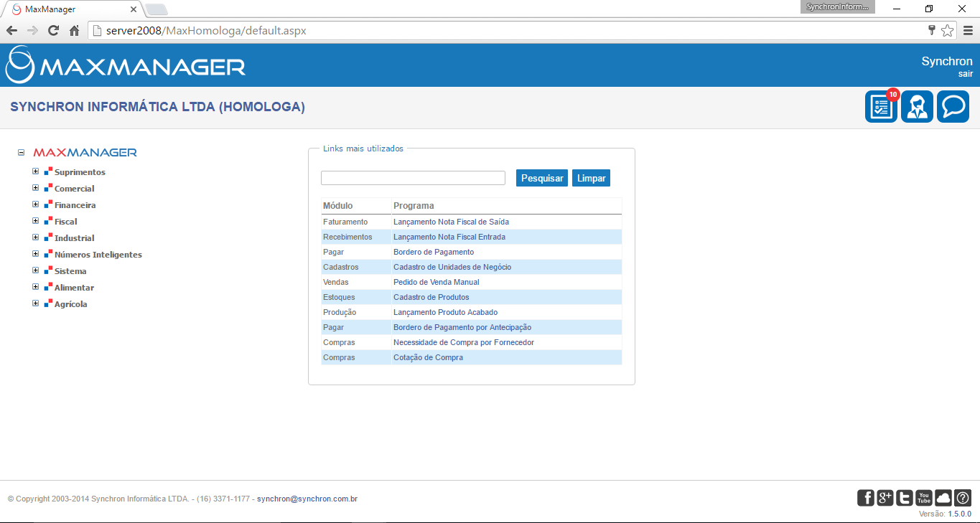Open Lançamento Nota Fiscal Entrada link
Viewport: 980px width, 523px height.
[449, 237]
